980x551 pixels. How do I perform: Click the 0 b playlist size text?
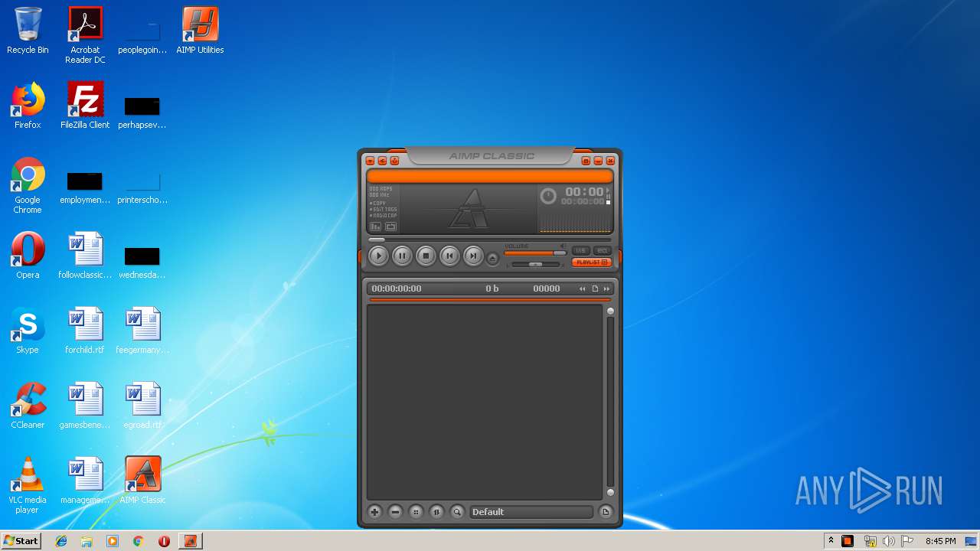click(492, 289)
